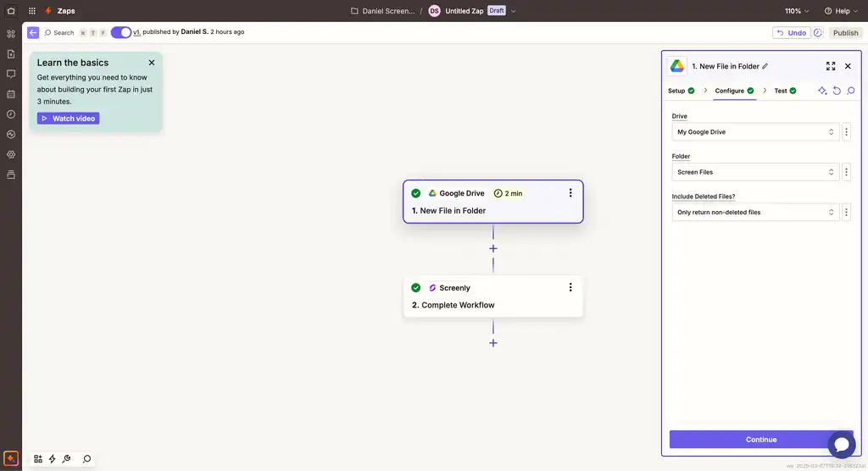
Task: Select the Google Drive New File in Folder step
Action: coord(493,202)
